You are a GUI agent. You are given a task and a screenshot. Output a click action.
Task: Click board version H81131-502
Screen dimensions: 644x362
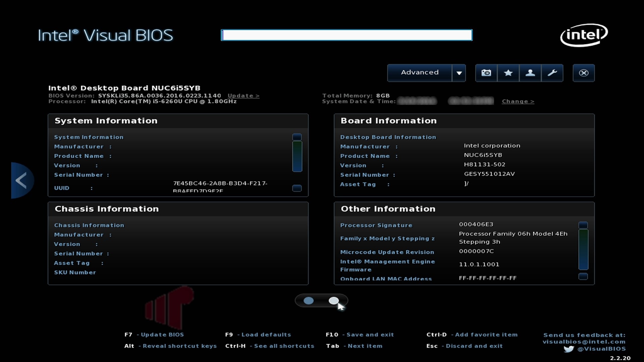[x=484, y=164]
